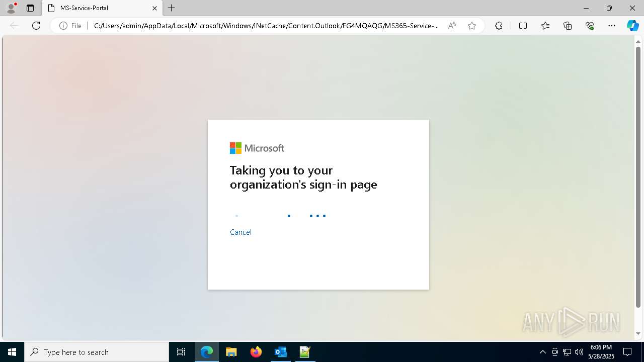Refresh the current page
The height and width of the screenshot is (362, 644).
pos(36,26)
